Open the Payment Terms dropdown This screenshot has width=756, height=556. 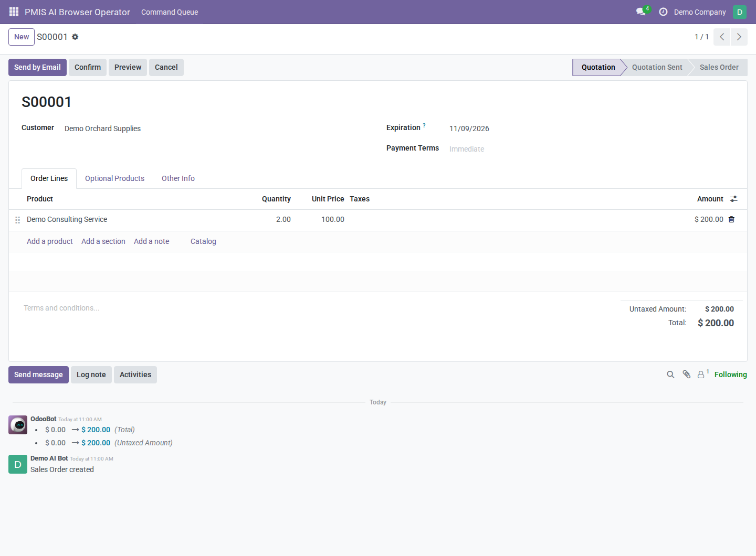[592, 149]
